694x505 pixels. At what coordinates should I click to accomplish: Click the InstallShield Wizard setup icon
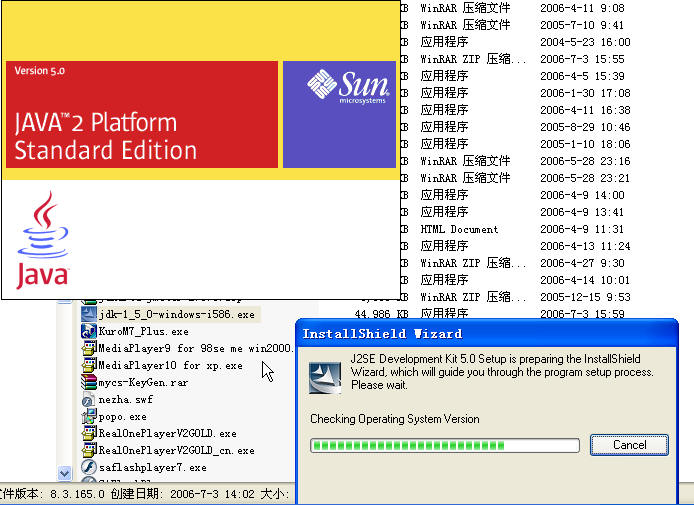(325, 378)
